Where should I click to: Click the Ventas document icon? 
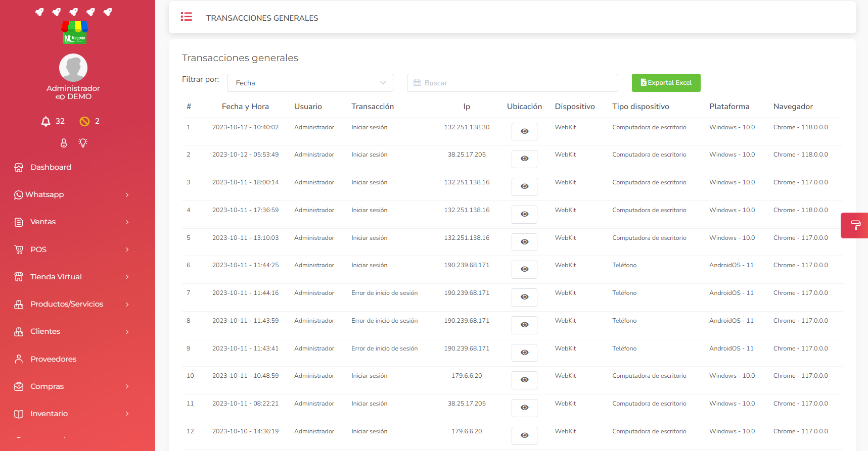pyautogui.click(x=19, y=222)
